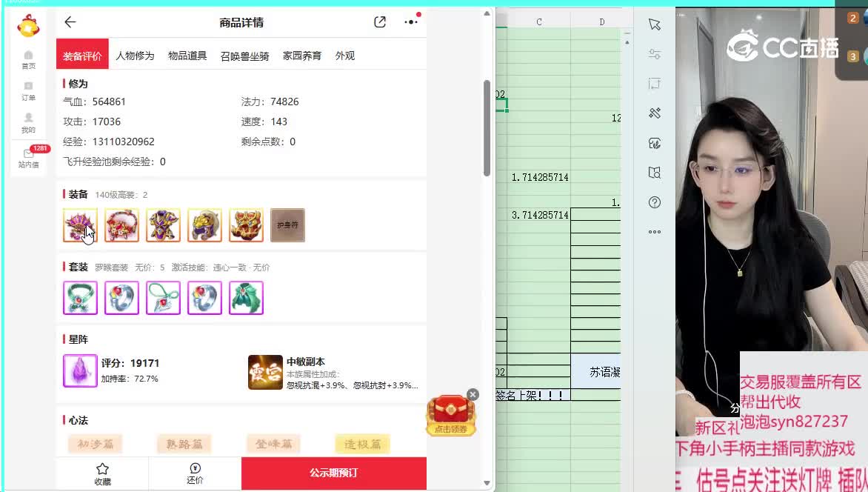The height and width of the screenshot is (492, 868).
Task: Switch to the 人物修为 tab
Action: click(135, 56)
